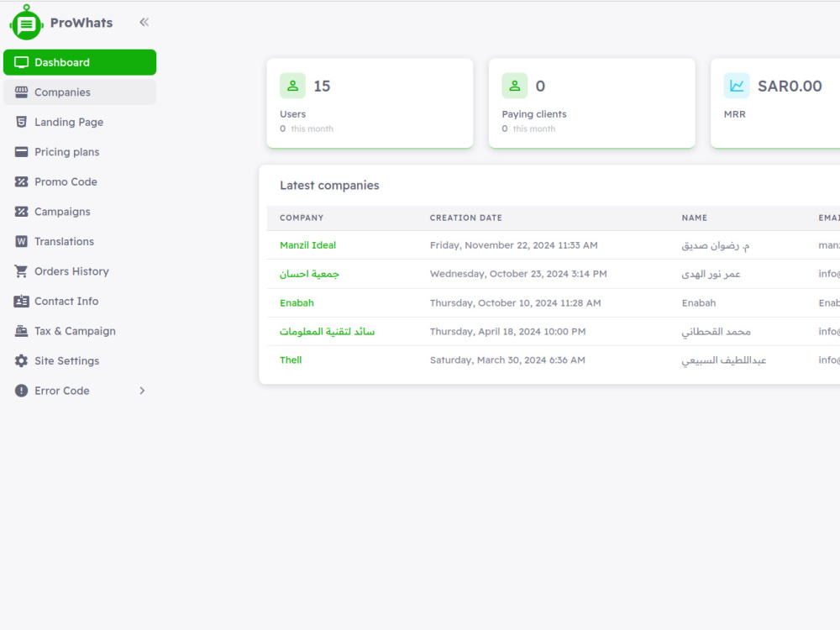Image resolution: width=840 pixels, height=630 pixels.
Task: Open Promo Code in the sidebar
Action: 80,181
